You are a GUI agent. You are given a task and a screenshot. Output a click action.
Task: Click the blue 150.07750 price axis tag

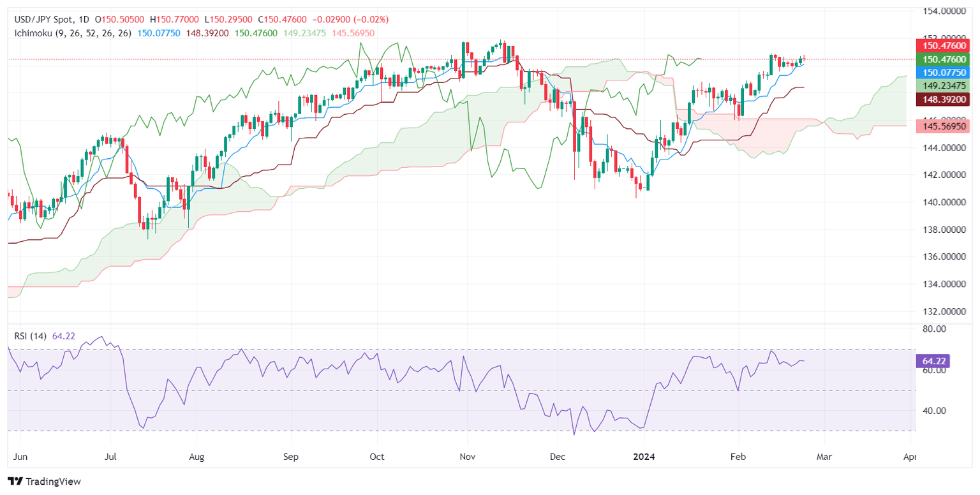(943, 72)
